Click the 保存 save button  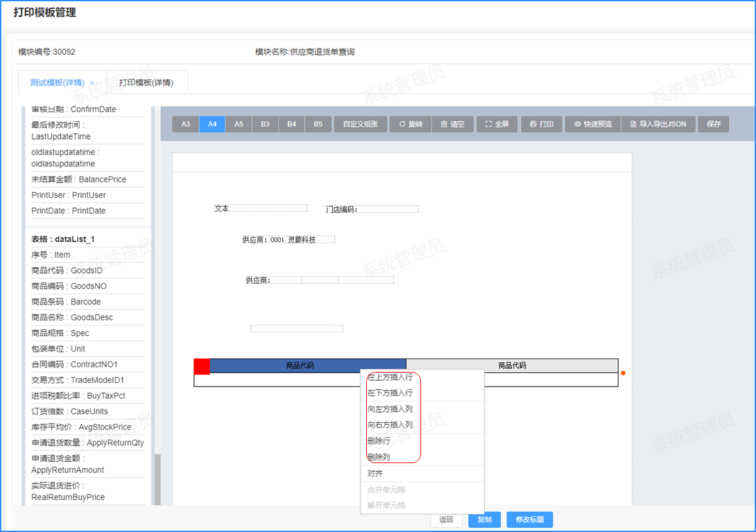(713, 124)
